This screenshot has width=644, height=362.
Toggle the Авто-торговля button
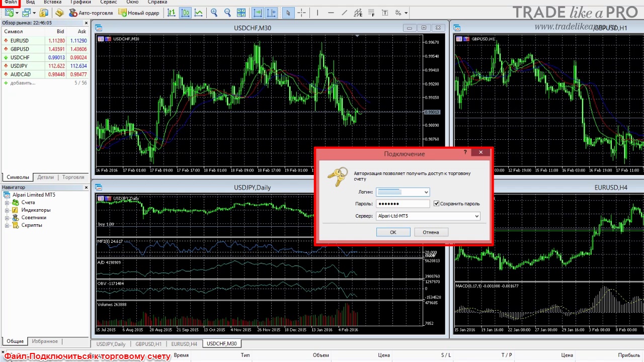(x=91, y=13)
